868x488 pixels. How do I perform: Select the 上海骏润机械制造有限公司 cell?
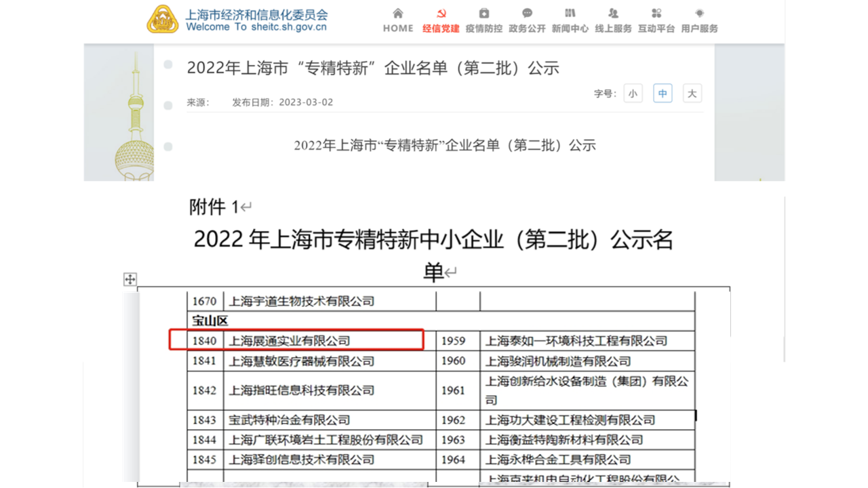(587, 361)
